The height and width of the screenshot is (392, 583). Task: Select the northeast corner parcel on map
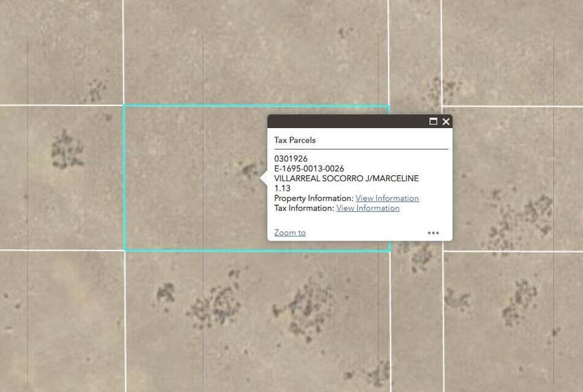[x=513, y=53]
